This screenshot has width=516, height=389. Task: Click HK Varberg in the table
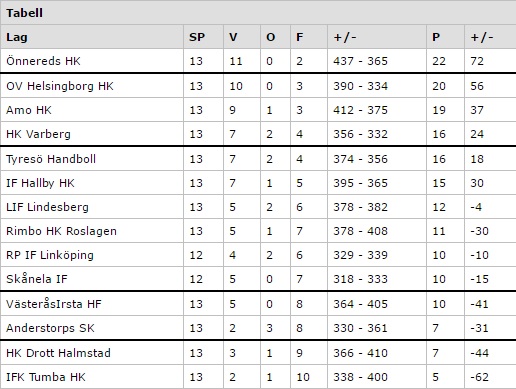click(x=38, y=134)
